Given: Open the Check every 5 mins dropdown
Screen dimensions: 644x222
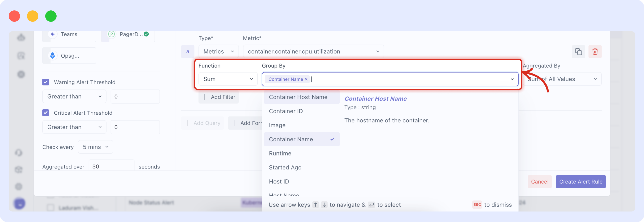Looking at the screenshot, I should point(96,147).
